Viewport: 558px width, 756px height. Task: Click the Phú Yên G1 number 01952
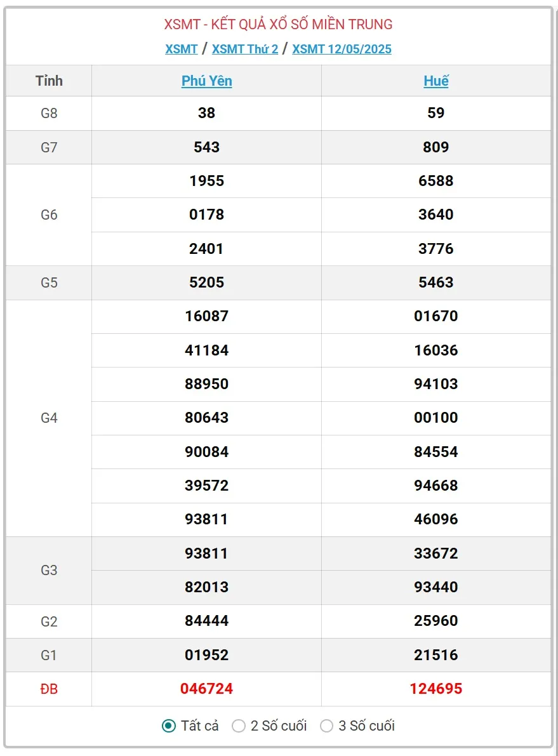tap(207, 655)
